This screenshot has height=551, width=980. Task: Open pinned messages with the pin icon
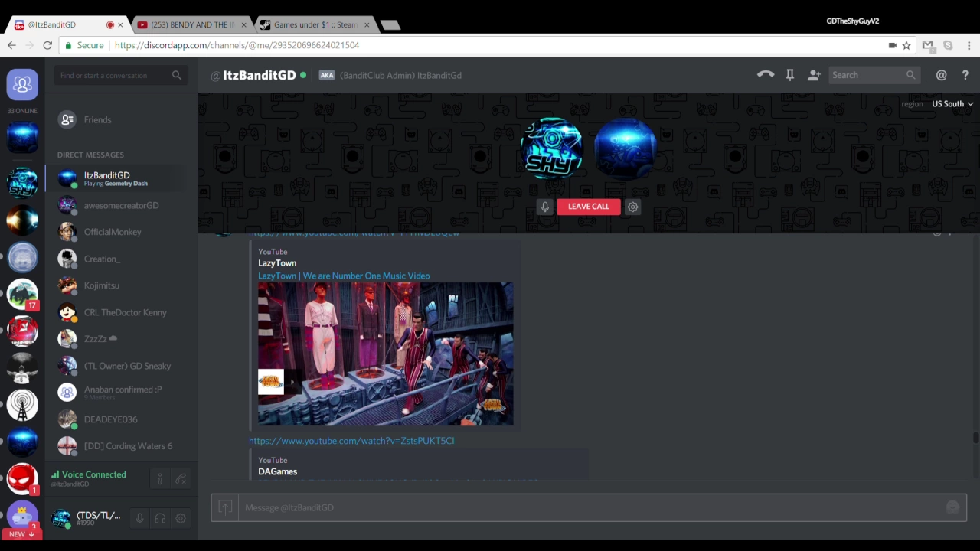(790, 75)
